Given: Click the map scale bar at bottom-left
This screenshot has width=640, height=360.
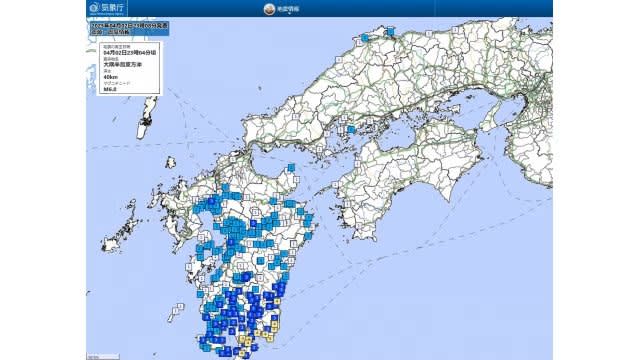Looking at the screenshot, I should click(x=103, y=357).
